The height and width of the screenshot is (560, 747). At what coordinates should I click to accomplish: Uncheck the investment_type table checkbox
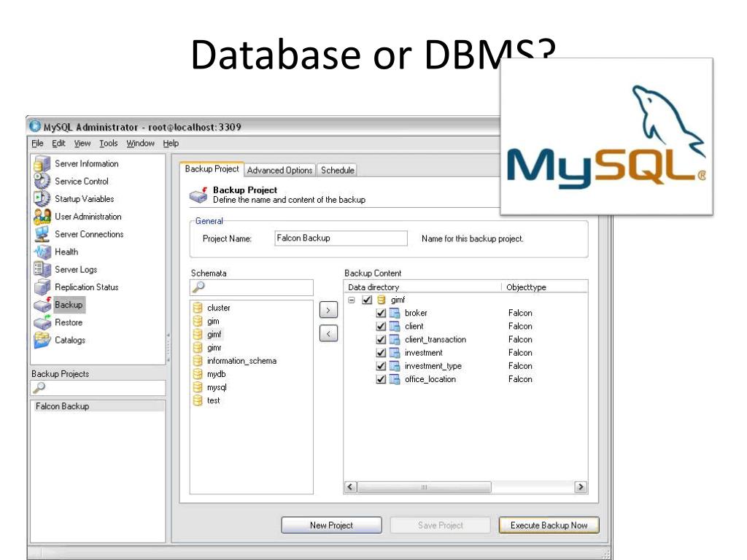tap(381, 366)
